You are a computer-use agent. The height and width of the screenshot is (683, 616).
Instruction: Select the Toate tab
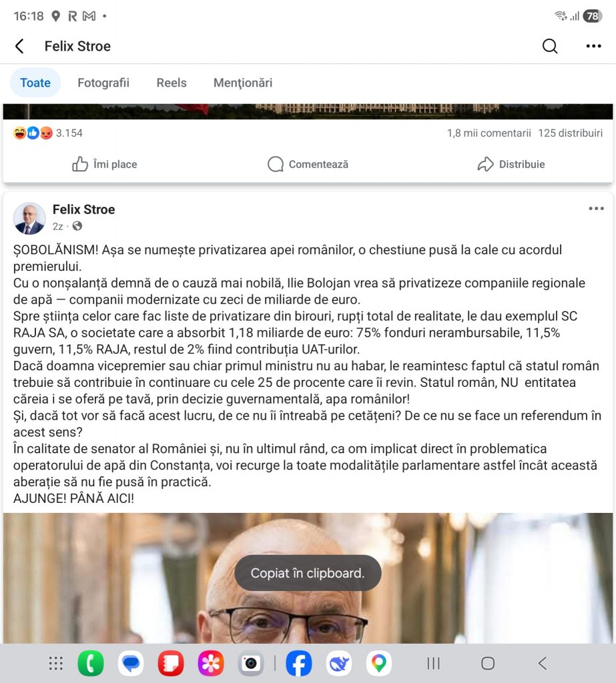click(x=35, y=83)
